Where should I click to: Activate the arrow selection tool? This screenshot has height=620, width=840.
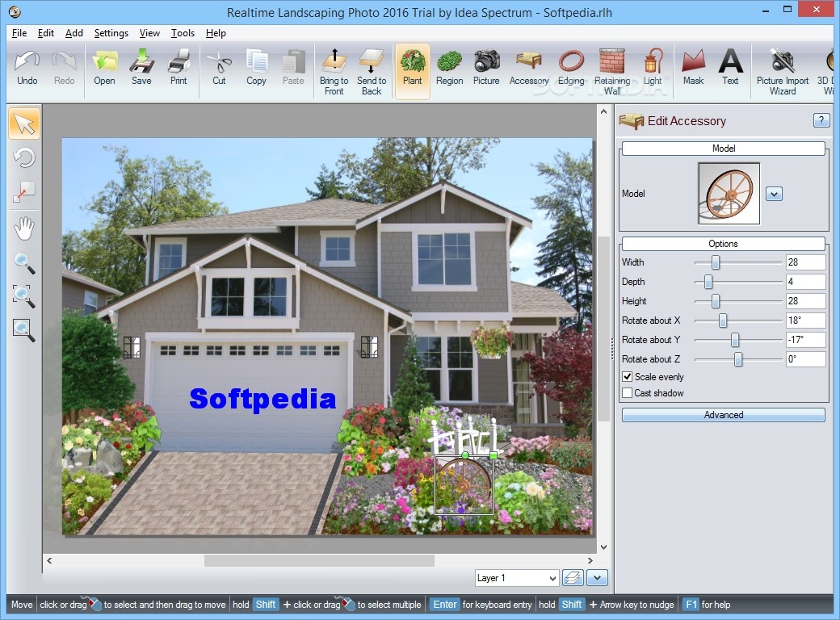(24, 124)
